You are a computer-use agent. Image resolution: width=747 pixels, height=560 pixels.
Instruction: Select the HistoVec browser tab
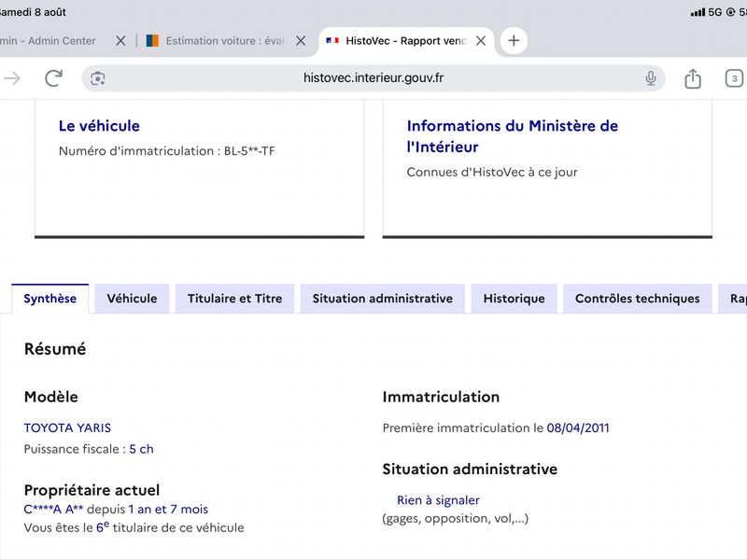tap(405, 41)
